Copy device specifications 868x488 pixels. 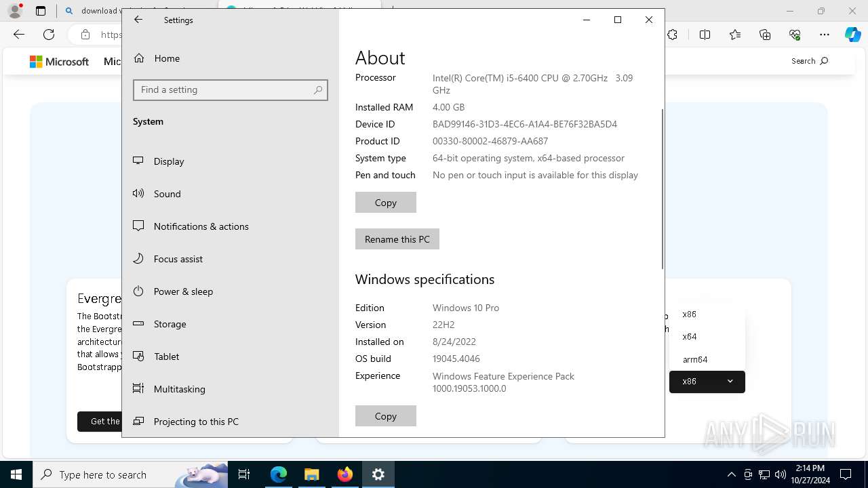click(x=386, y=203)
